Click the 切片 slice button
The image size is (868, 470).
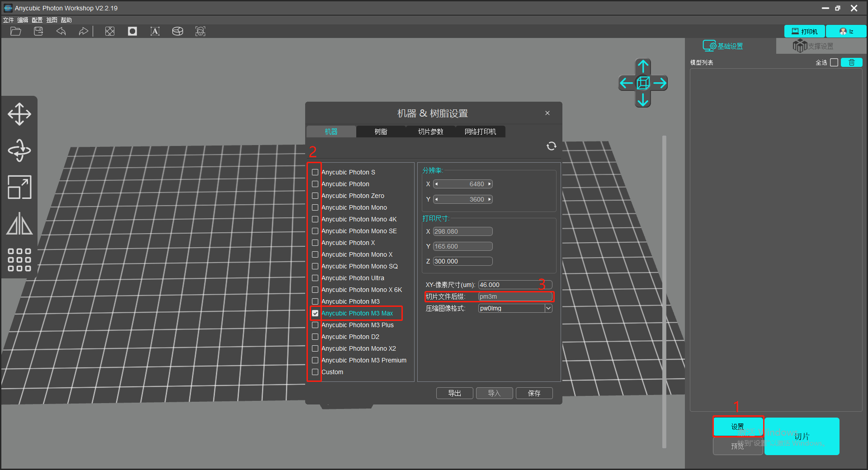pyautogui.click(x=802, y=436)
